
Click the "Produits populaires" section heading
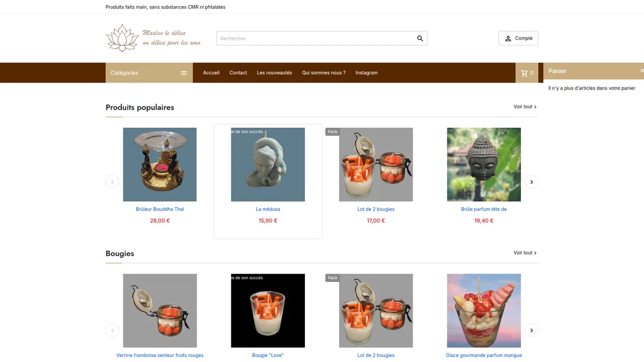point(140,107)
